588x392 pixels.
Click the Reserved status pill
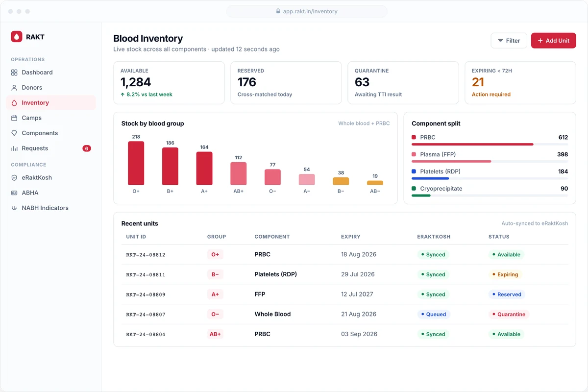coord(507,294)
